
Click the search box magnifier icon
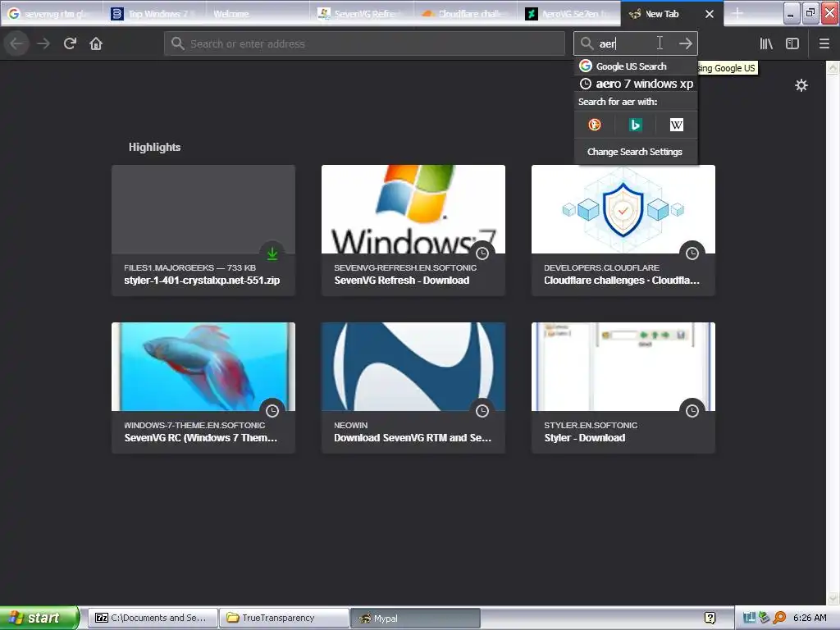click(587, 43)
